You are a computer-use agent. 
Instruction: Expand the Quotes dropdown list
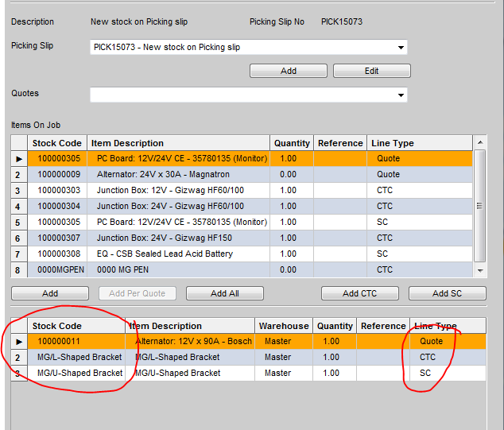point(400,95)
